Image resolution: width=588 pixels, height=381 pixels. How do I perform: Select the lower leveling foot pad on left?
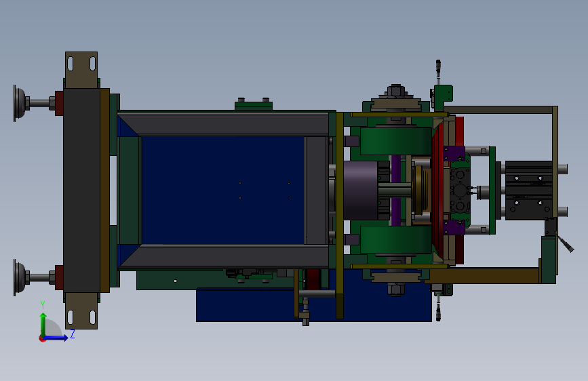click(x=20, y=277)
